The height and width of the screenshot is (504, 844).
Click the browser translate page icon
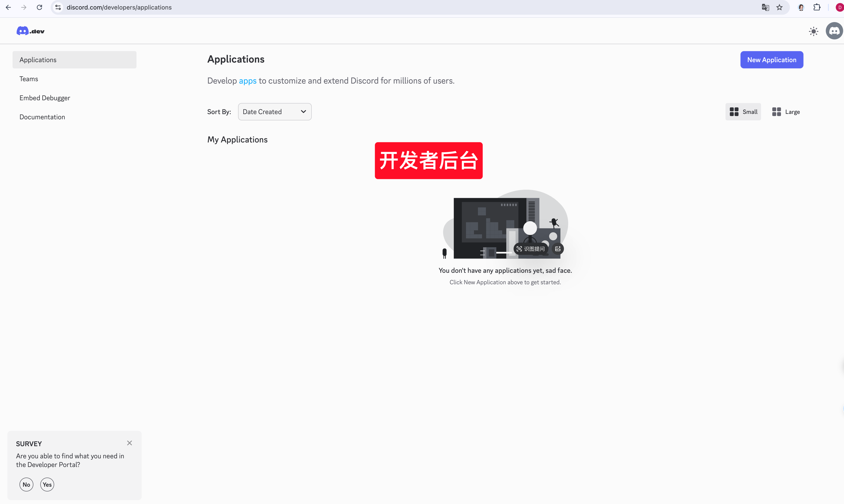765,8
